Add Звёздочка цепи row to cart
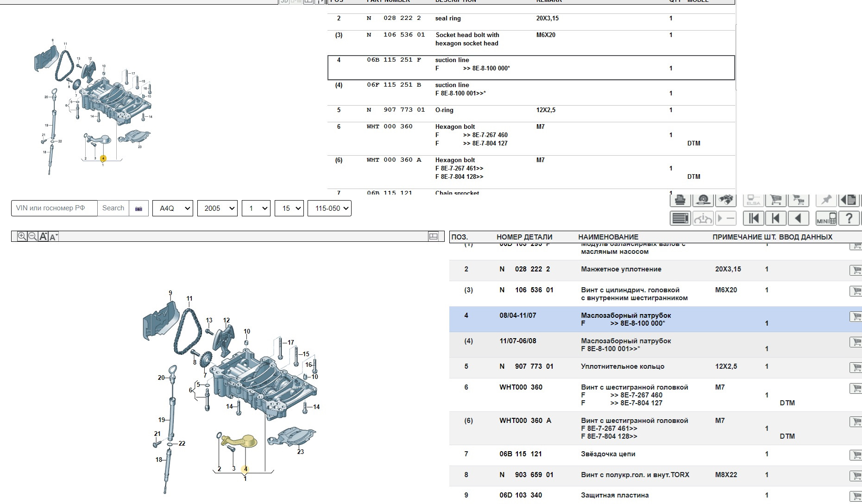The height and width of the screenshot is (504, 862). tap(856, 455)
